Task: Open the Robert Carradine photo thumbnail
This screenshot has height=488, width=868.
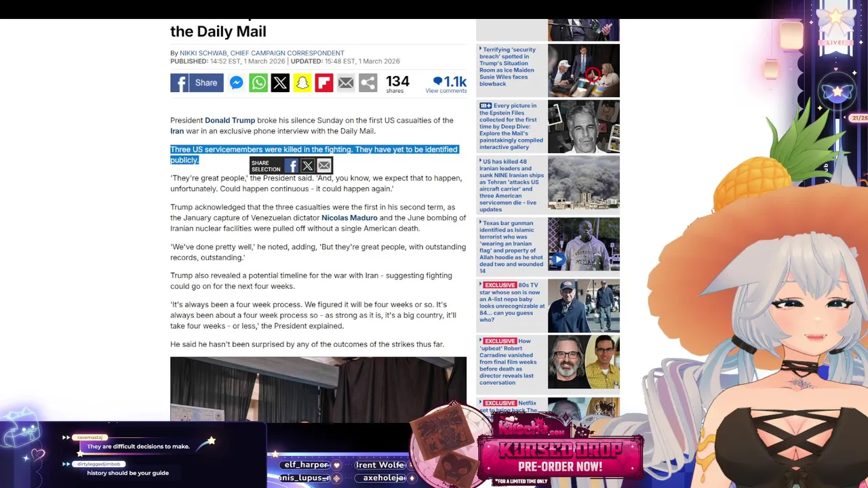Action: click(x=583, y=362)
